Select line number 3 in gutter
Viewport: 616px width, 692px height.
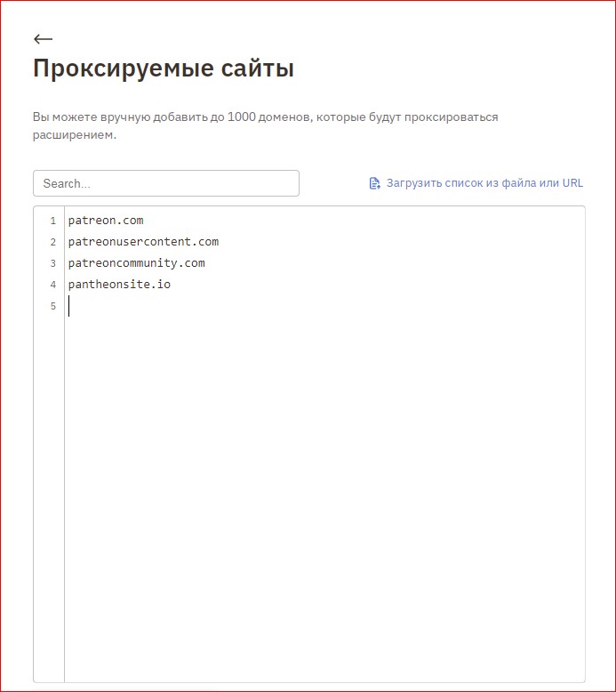pos(52,263)
